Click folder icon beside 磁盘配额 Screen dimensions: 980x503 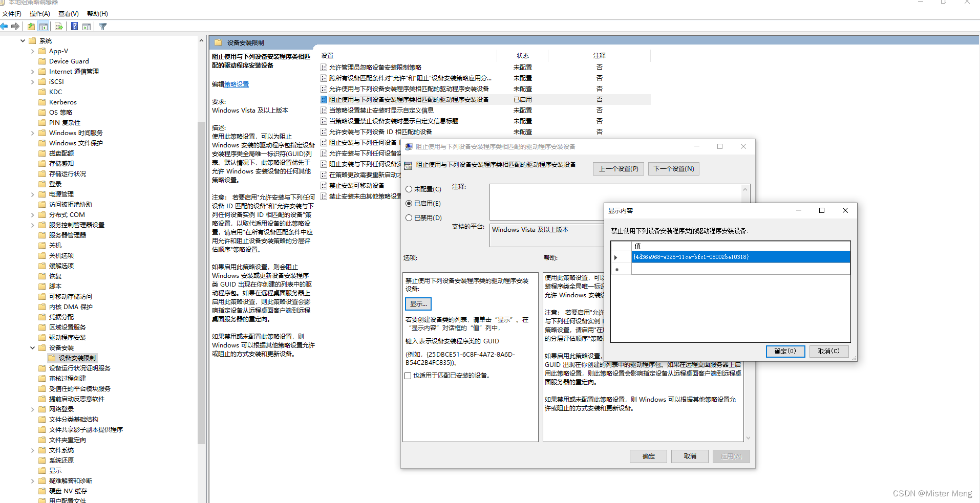[x=42, y=154]
